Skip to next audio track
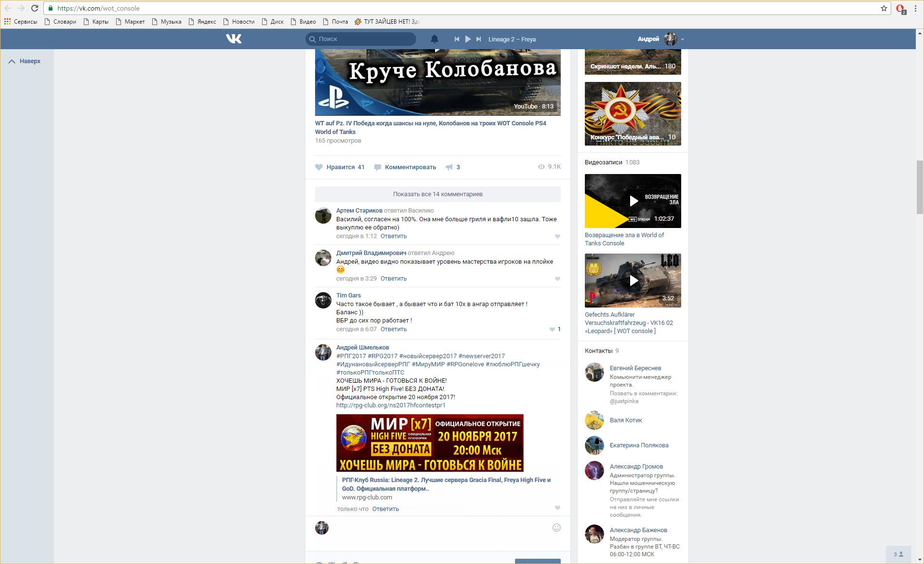The width and height of the screenshot is (924, 564). tap(478, 39)
